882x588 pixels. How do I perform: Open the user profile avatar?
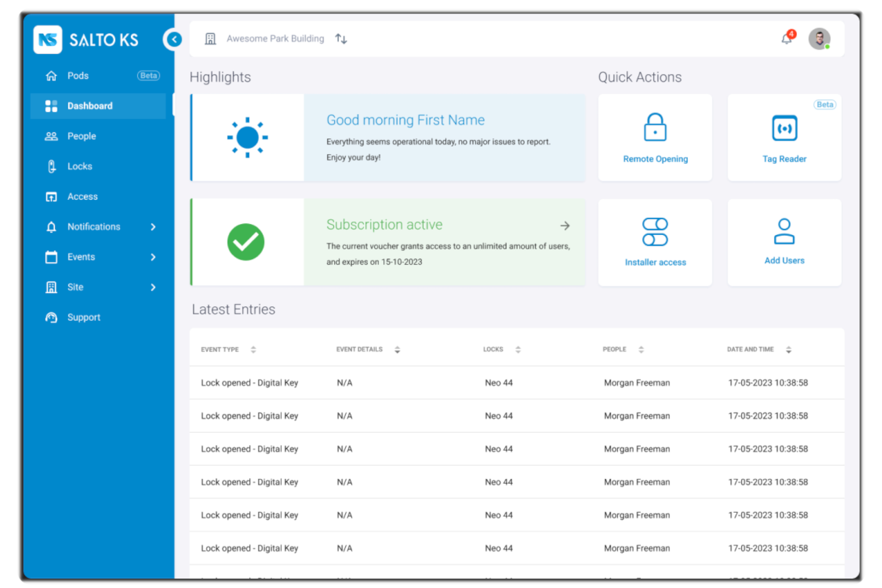click(x=819, y=39)
